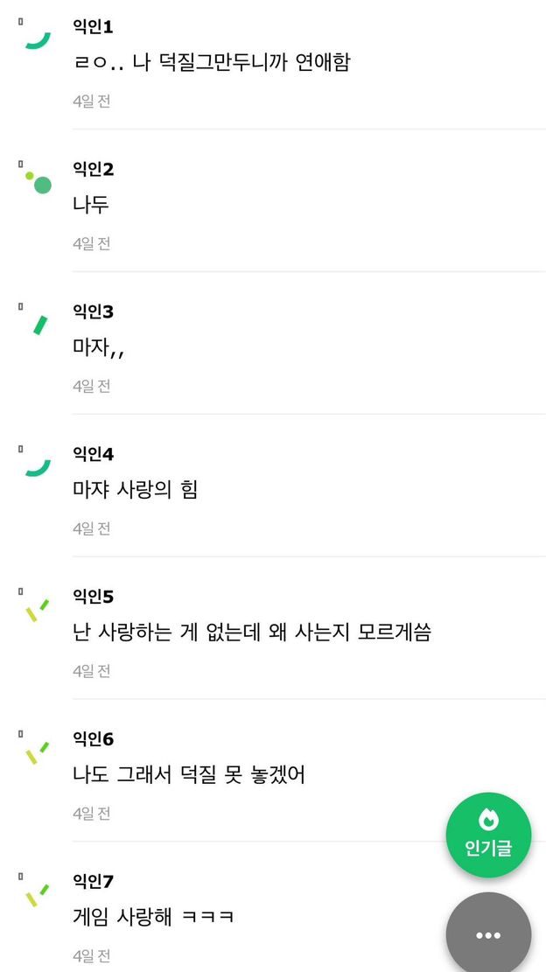The image size is (560, 972).
Task: Tap comment "난 사랑하는 게 없는데 왜 사는지 모르게씀"
Action: [x=252, y=633]
